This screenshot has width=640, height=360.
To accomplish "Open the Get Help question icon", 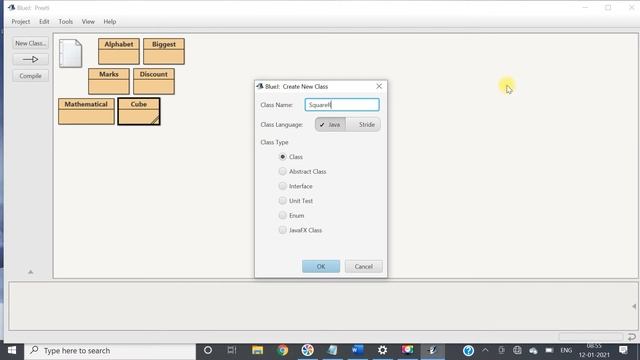I will (x=468, y=351).
